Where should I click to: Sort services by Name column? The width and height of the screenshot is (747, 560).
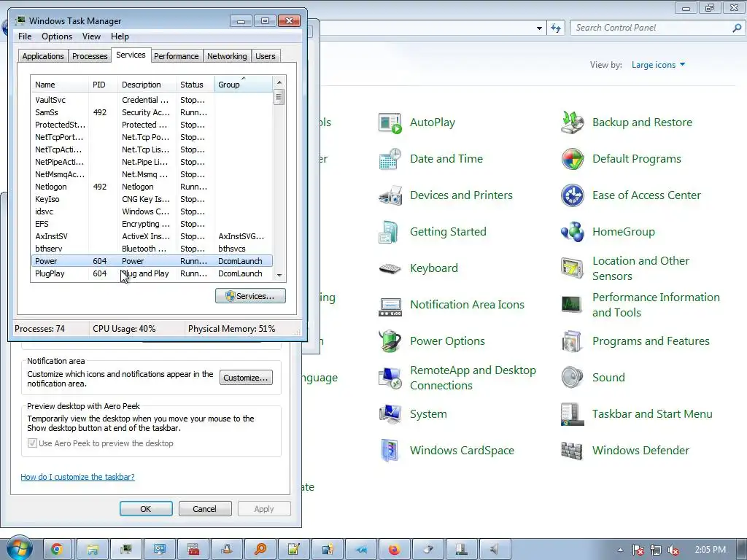[59, 85]
